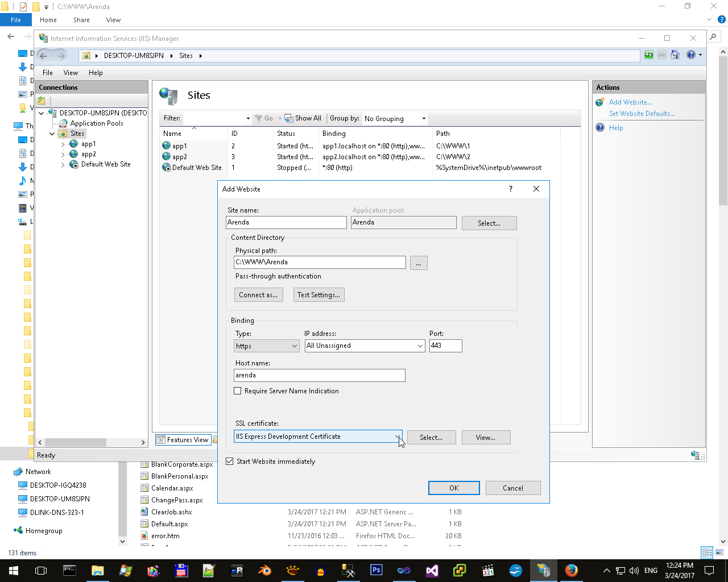Open Command Prompt from taskbar

pyautogui.click(x=69, y=571)
